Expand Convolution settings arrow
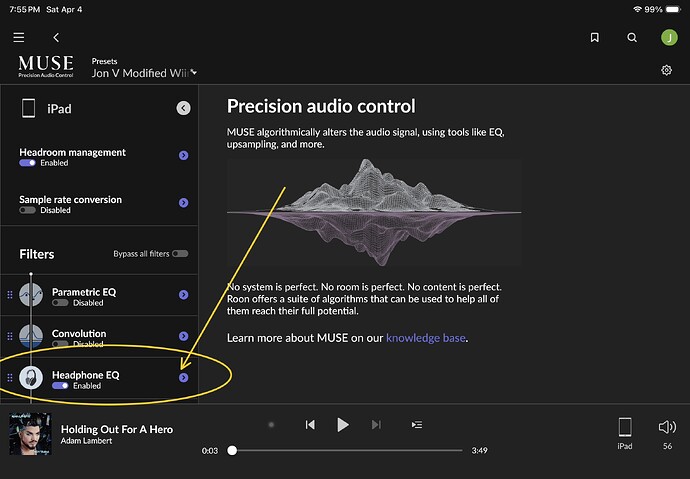 [184, 336]
